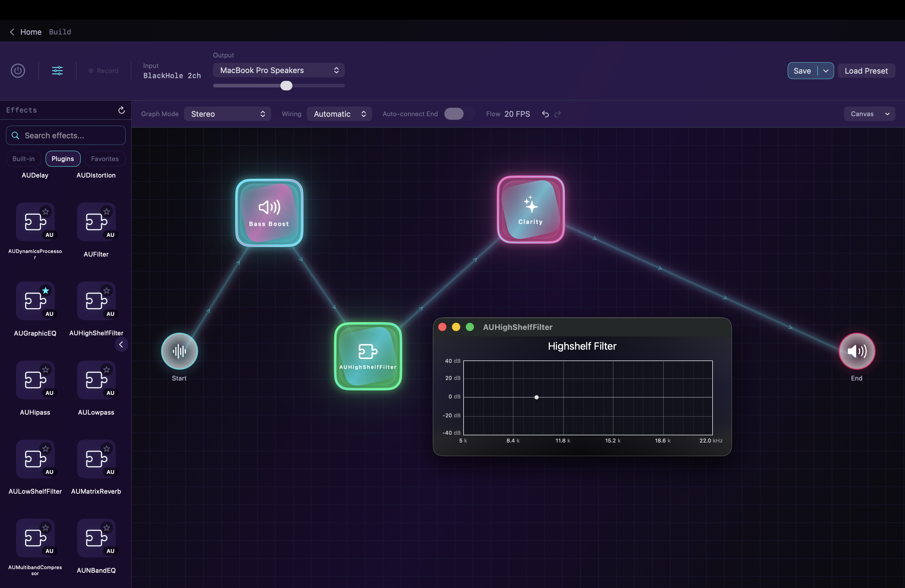
Task: Switch to the Built-in effects tab
Action: coord(23,159)
